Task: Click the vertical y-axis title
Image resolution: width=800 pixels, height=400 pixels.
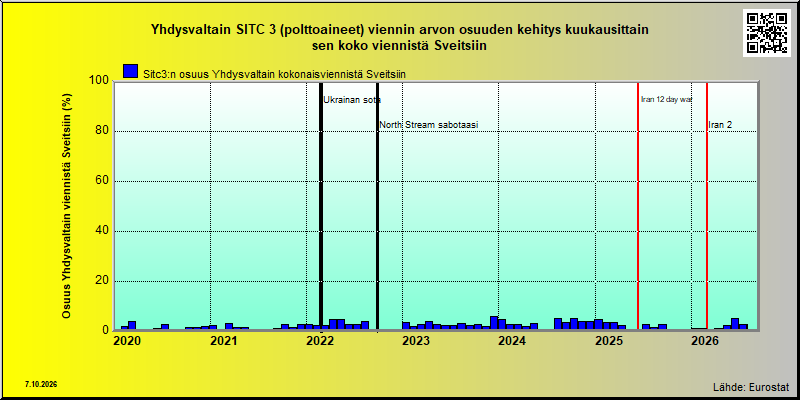Action: click(x=66, y=206)
